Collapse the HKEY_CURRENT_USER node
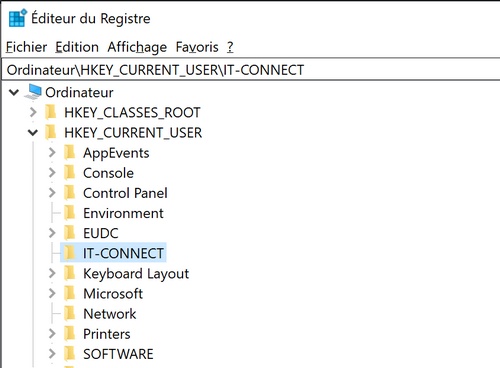The height and width of the screenshot is (368, 500). pos(33,133)
